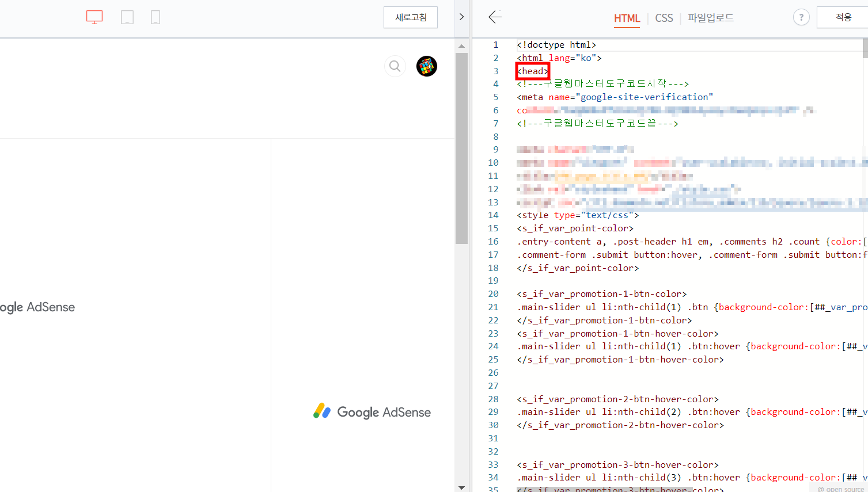Click </s_if_var_promotion-1-btn-color> closing line
The width and height of the screenshot is (868, 492).
click(x=604, y=321)
